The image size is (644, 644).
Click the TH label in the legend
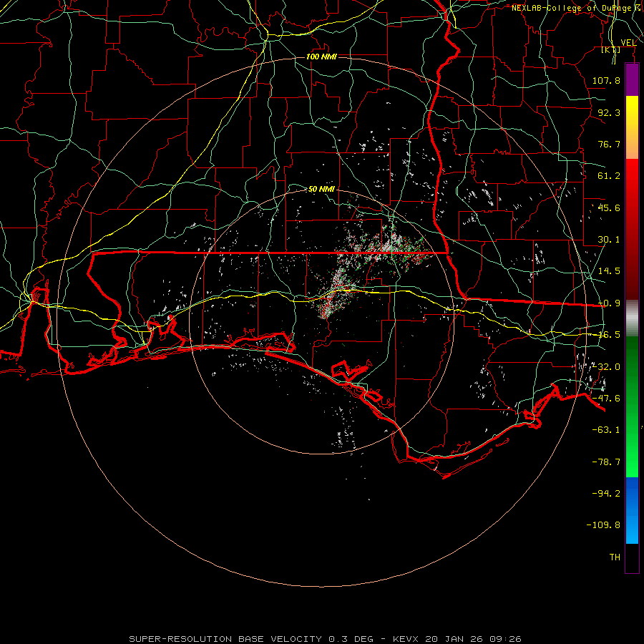615,557
